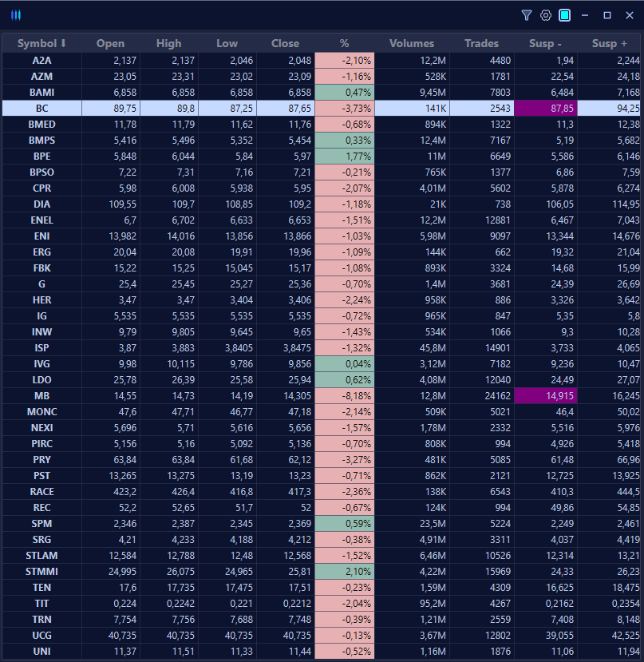Select the STLAM symbol cell
Image resolution: width=644 pixels, height=662 pixels.
[41, 556]
